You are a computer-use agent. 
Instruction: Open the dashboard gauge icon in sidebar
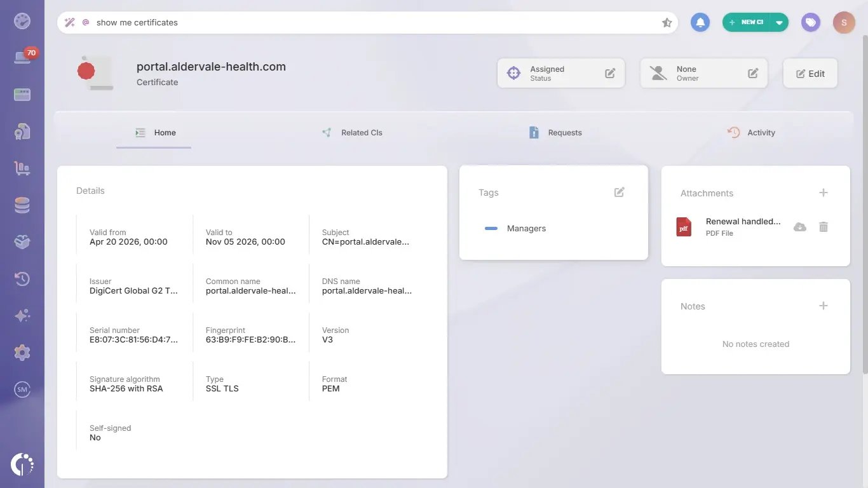click(x=22, y=21)
